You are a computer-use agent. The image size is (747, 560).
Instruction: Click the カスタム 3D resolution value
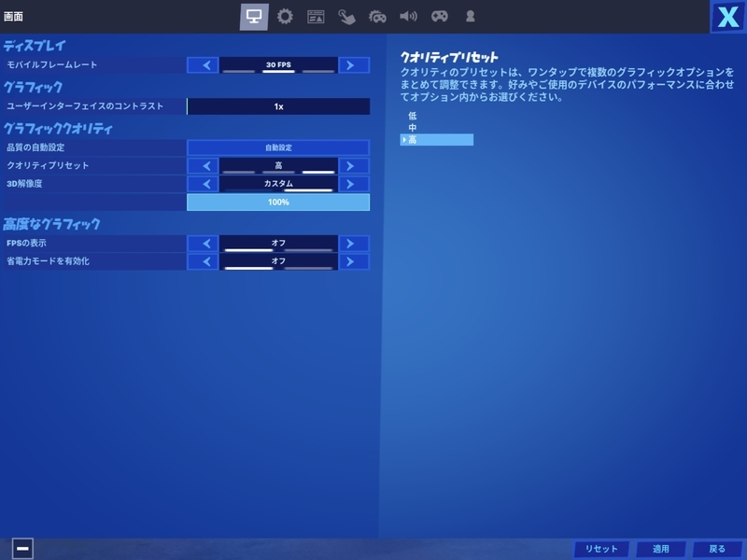click(x=278, y=184)
